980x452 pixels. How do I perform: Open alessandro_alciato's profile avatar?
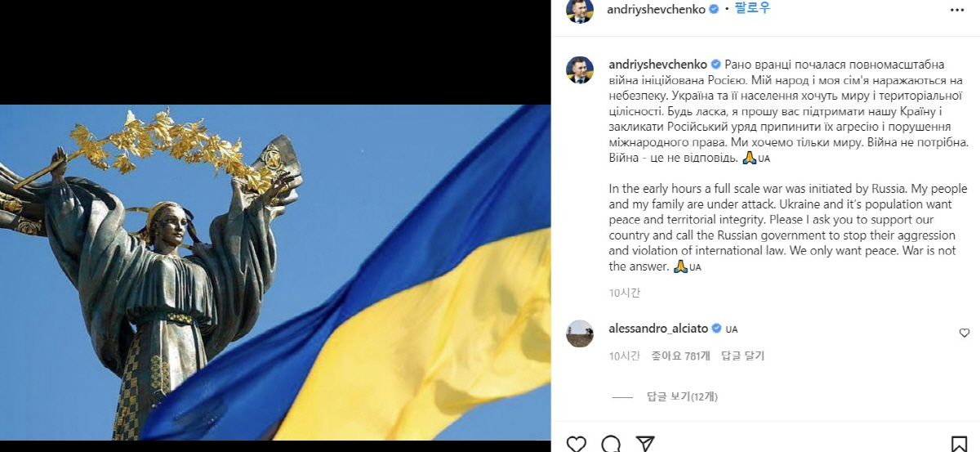pyautogui.click(x=580, y=333)
